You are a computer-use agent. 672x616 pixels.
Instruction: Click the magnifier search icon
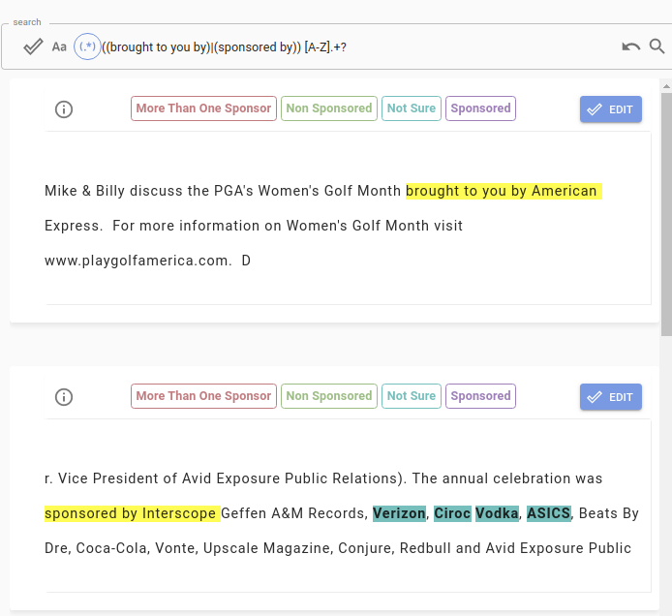pos(657,46)
